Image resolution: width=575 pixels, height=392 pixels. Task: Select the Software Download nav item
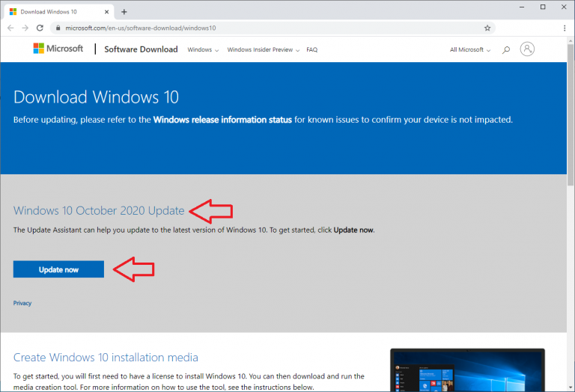point(141,49)
